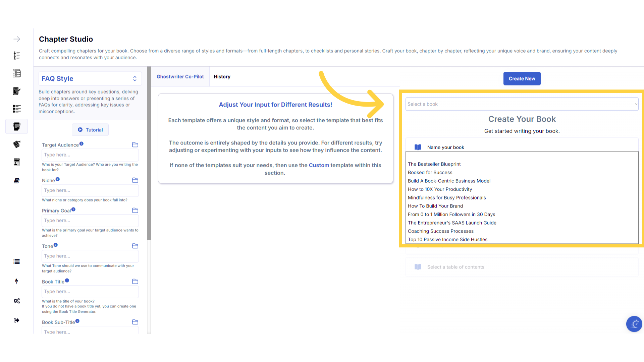Click the folder icon next to Book Title
The image size is (644, 362).
(x=135, y=282)
